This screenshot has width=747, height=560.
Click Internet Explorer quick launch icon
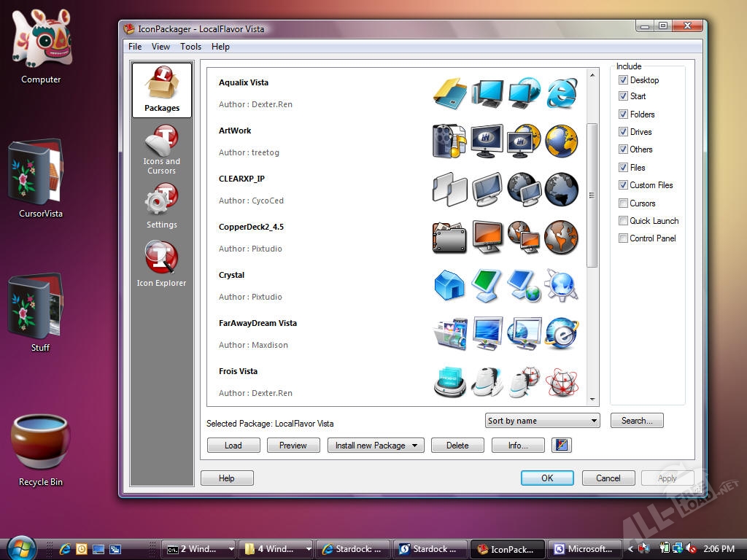tap(65, 549)
